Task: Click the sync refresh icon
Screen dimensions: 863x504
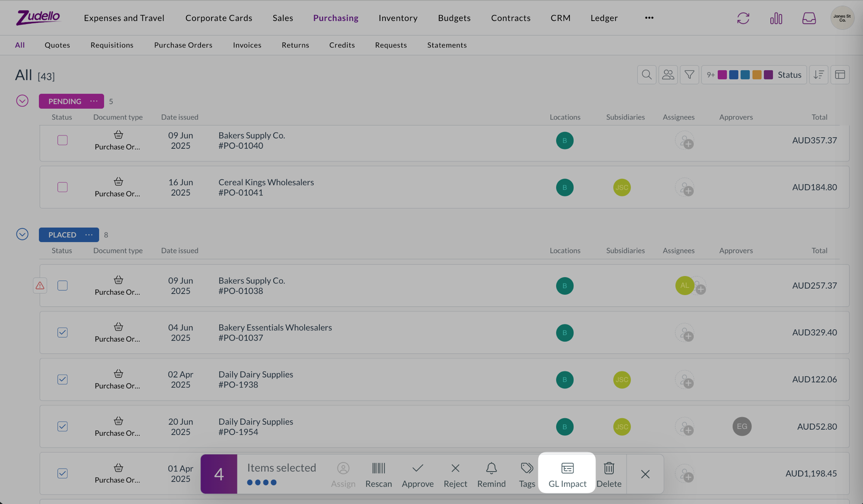Action: 743,18
